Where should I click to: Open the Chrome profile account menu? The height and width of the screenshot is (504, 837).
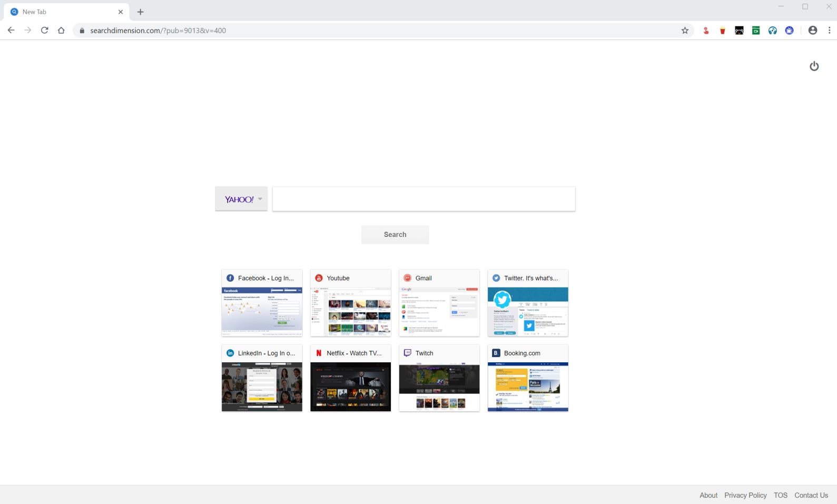pos(813,31)
